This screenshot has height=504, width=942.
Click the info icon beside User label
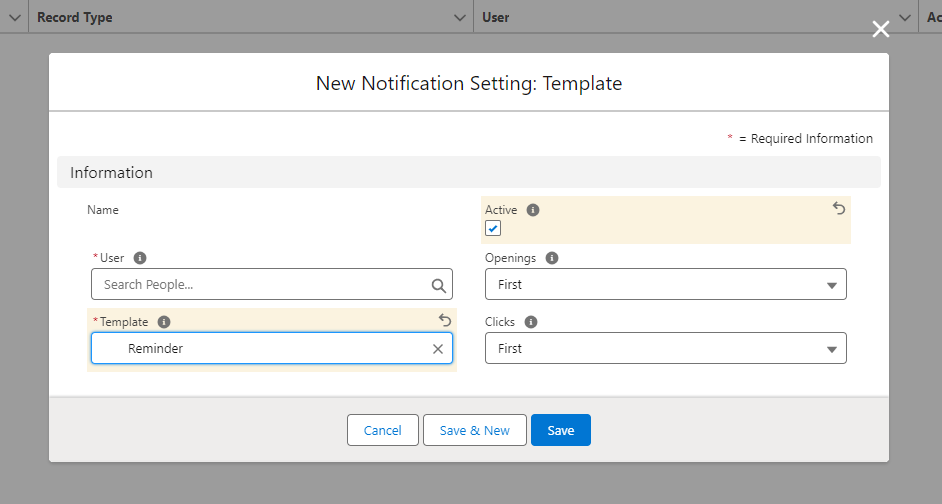(140, 258)
